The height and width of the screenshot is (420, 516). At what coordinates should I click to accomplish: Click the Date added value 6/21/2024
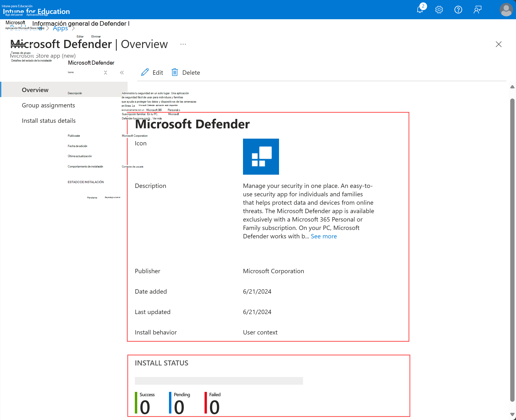tap(257, 291)
